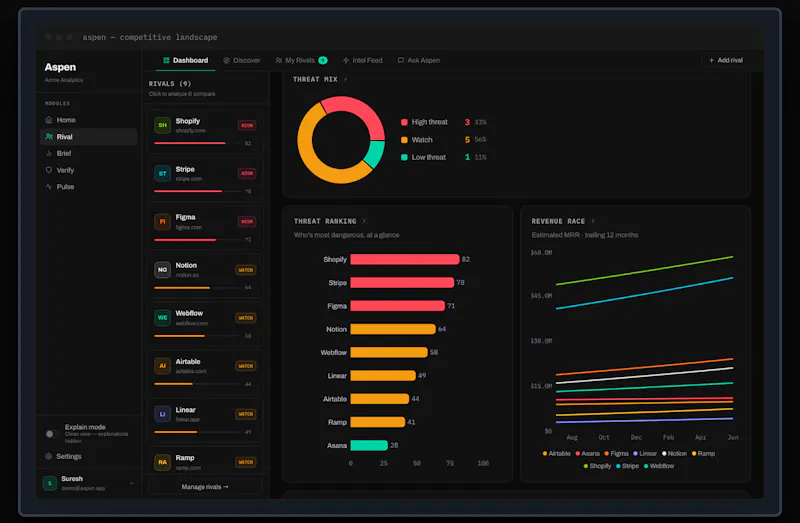Click the "Low threat" legend label

coord(429,157)
